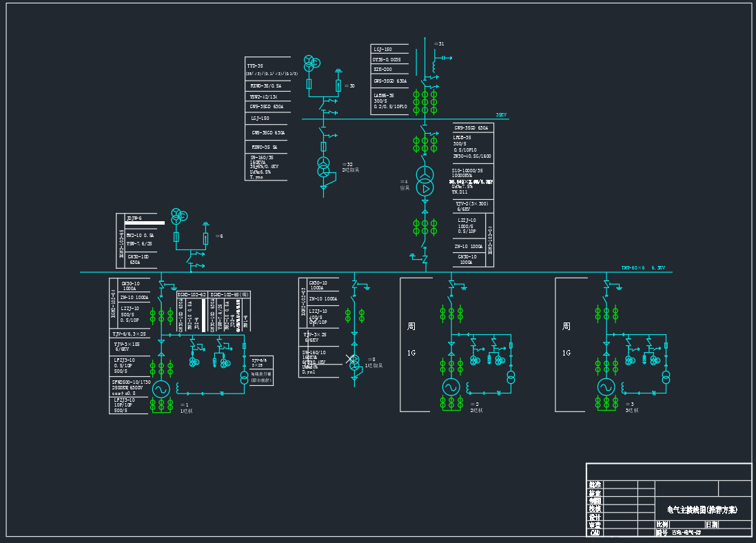Click the main transformer symbol labeled =4

pos(425,180)
